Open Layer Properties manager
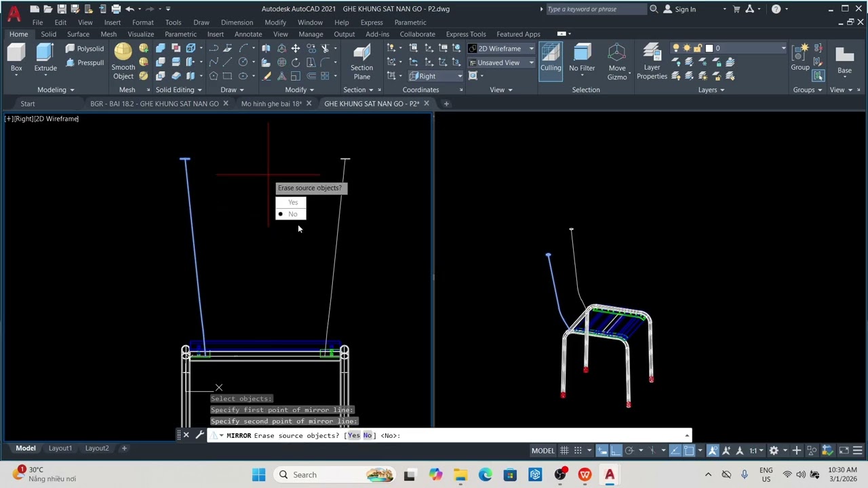The height and width of the screenshot is (488, 868). [x=652, y=61]
